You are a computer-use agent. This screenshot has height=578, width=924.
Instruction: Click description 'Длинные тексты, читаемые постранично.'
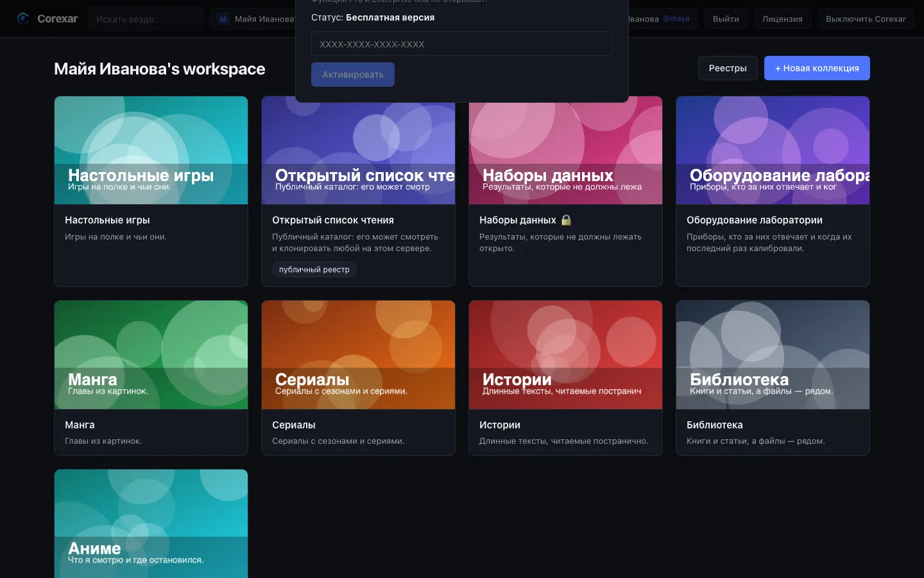click(x=564, y=441)
